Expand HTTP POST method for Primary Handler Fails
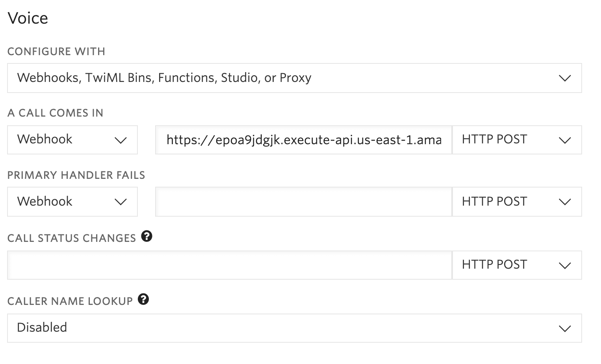 click(517, 202)
